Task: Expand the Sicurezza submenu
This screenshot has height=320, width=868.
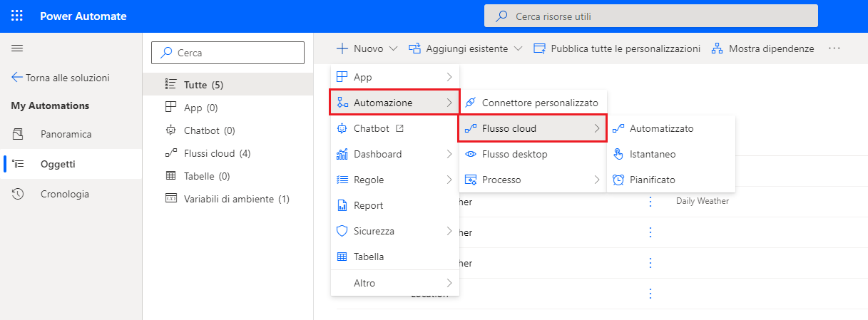Action: (x=394, y=231)
